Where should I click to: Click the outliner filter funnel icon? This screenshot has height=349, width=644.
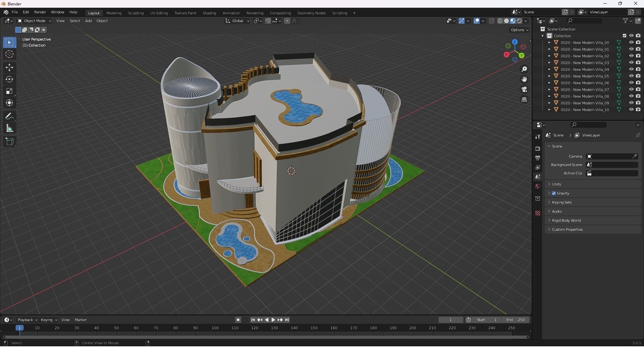coord(626,21)
